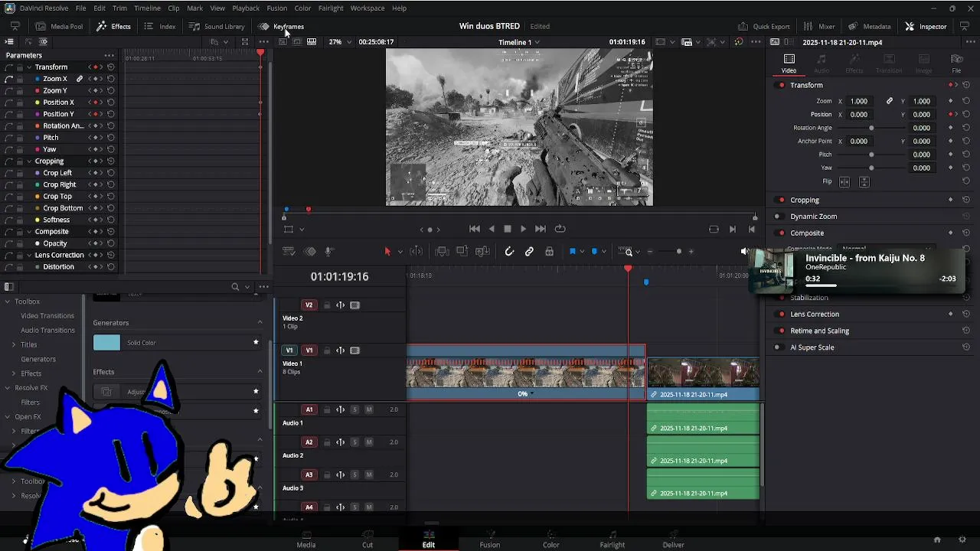Play the timeline forward
980x551 pixels.
coord(524,229)
